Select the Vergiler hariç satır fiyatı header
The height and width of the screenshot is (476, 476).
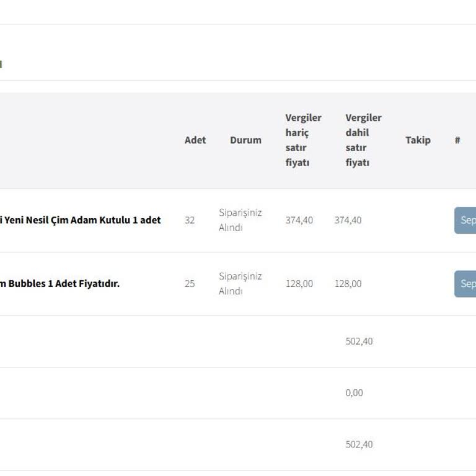[x=303, y=140]
